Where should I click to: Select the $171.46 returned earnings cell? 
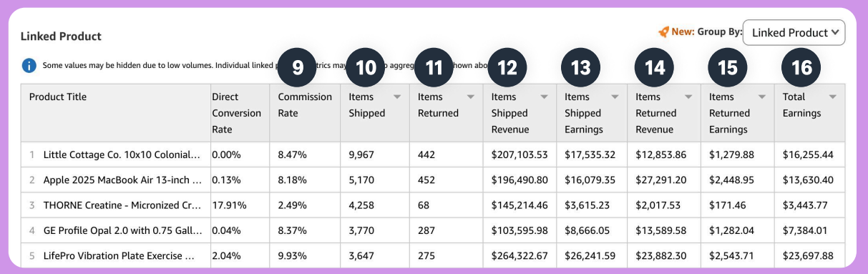(738, 205)
